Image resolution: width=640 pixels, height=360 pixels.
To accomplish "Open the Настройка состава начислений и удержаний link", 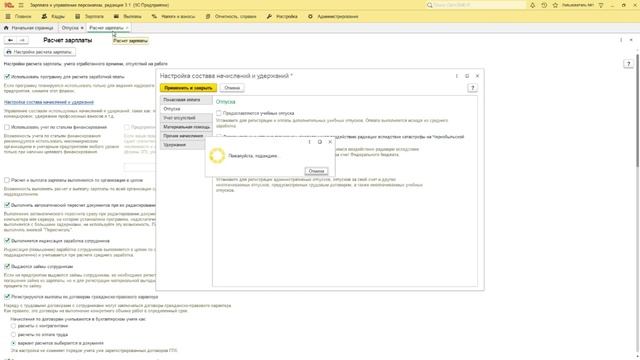I will click(x=49, y=102).
